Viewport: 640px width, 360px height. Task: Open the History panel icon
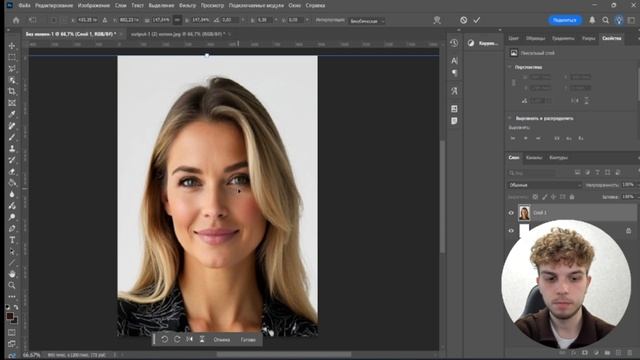tap(454, 43)
